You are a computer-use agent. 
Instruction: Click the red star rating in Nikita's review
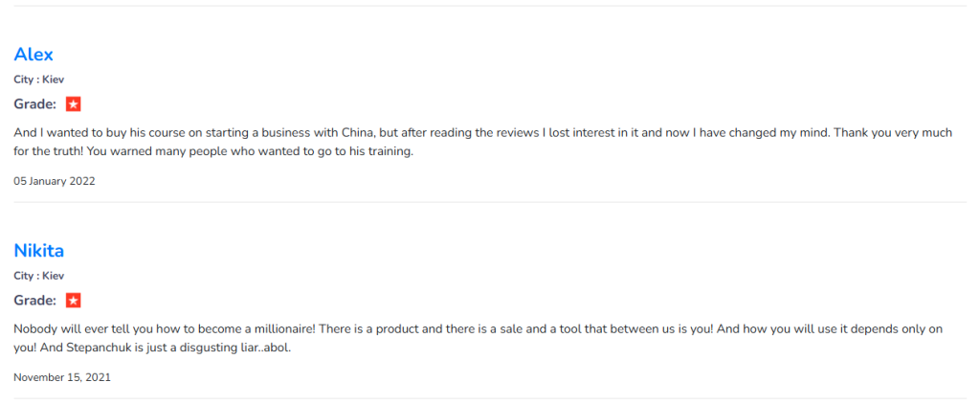[x=73, y=301]
